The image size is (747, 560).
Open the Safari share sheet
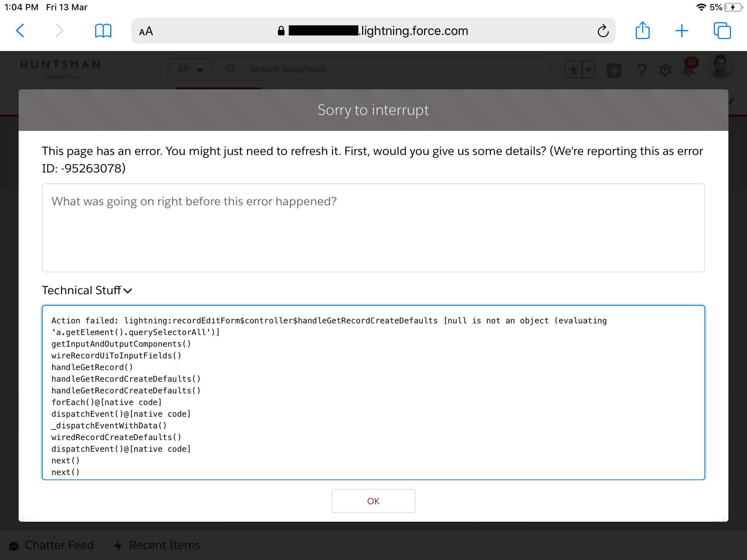pos(643,31)
